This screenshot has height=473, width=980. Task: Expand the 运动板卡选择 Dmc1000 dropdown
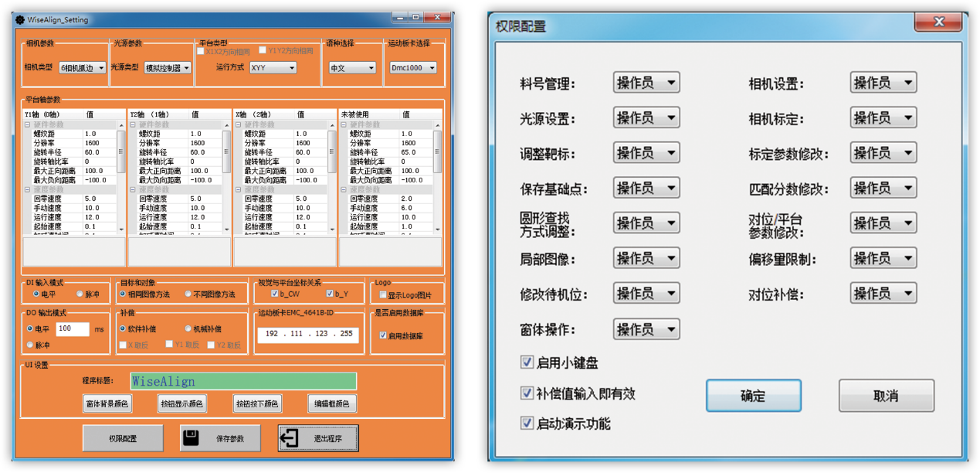click(x=412, y=68)
